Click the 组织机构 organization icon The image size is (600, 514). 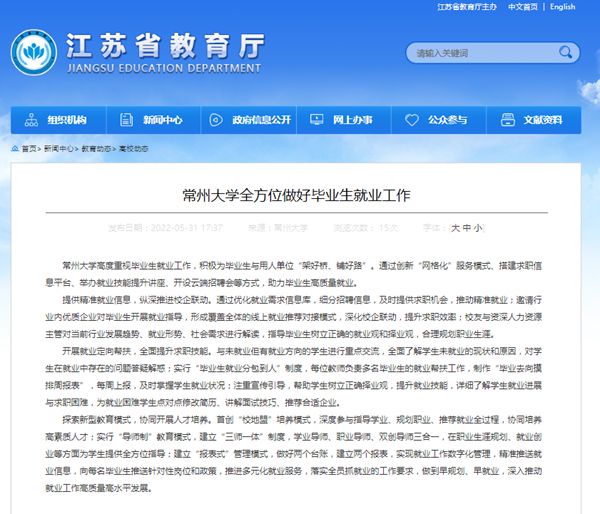pyautogui.click(x=32, y=120)
